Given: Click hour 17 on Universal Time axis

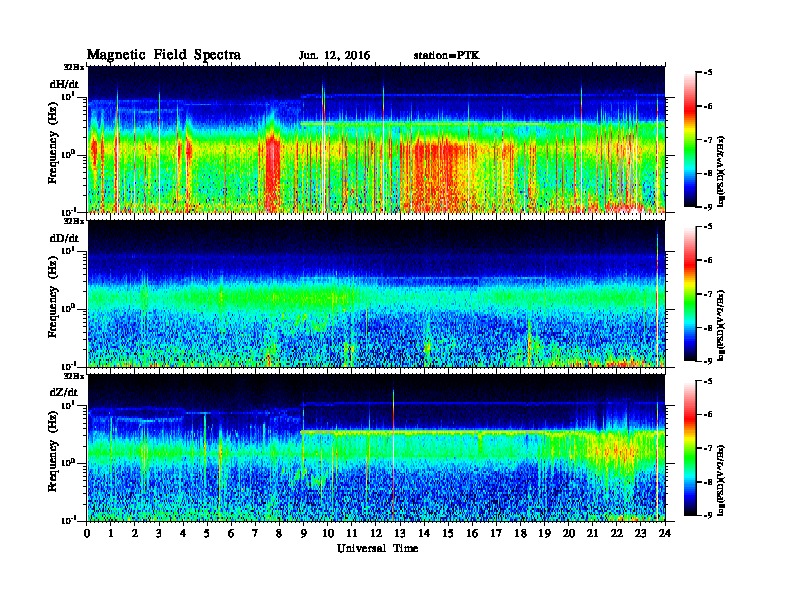Looking at the screenshot, I should coord(497,533).
